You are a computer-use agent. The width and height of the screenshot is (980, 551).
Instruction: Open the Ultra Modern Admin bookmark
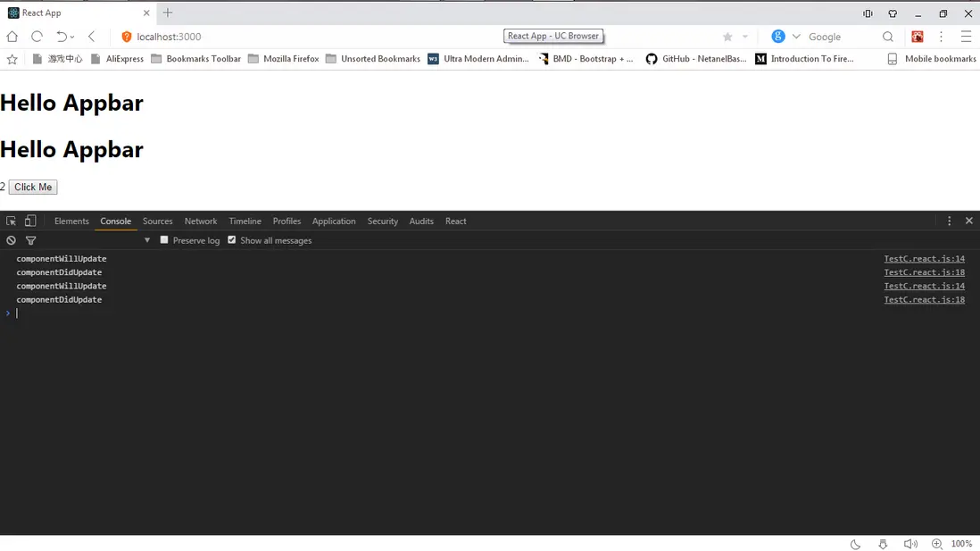click(x=478, y=59)
